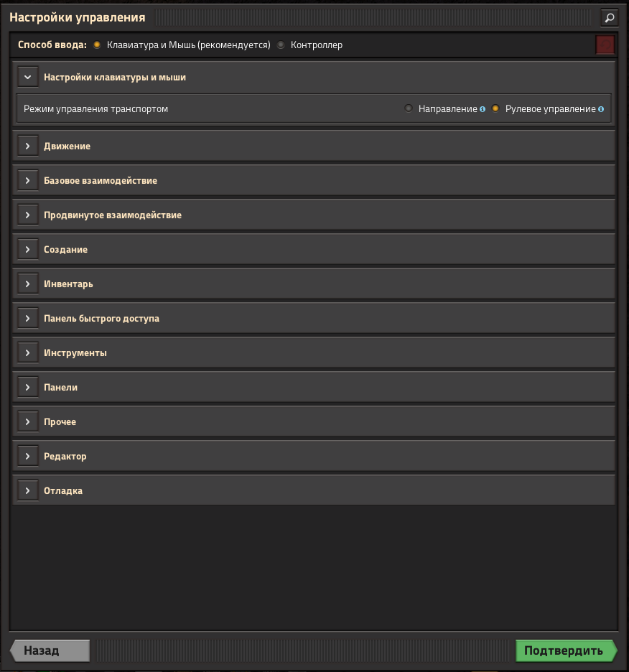Expand the Панели section

28,387
